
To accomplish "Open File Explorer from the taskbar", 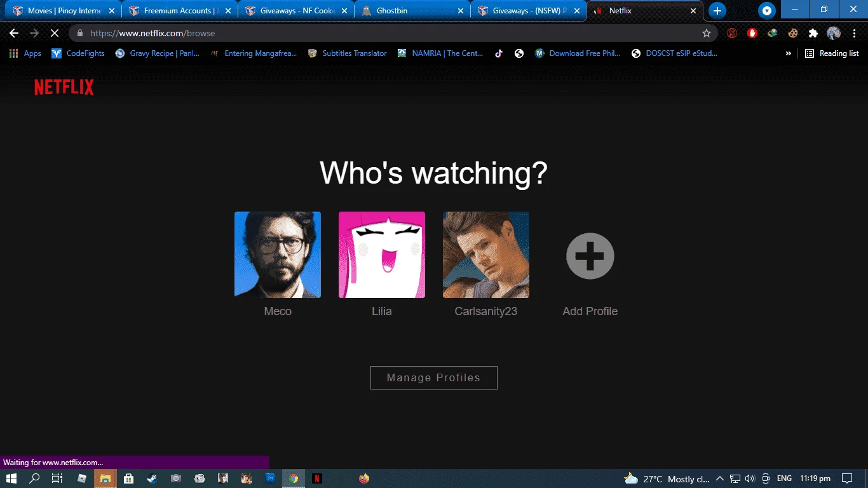I will pyautogui.click(x=105, y=478).
